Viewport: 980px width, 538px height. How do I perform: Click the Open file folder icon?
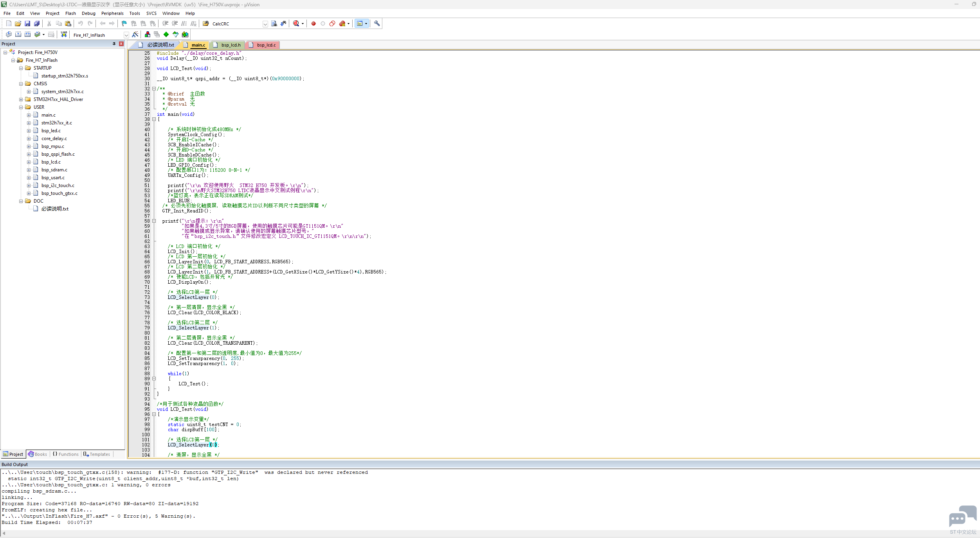18,23
